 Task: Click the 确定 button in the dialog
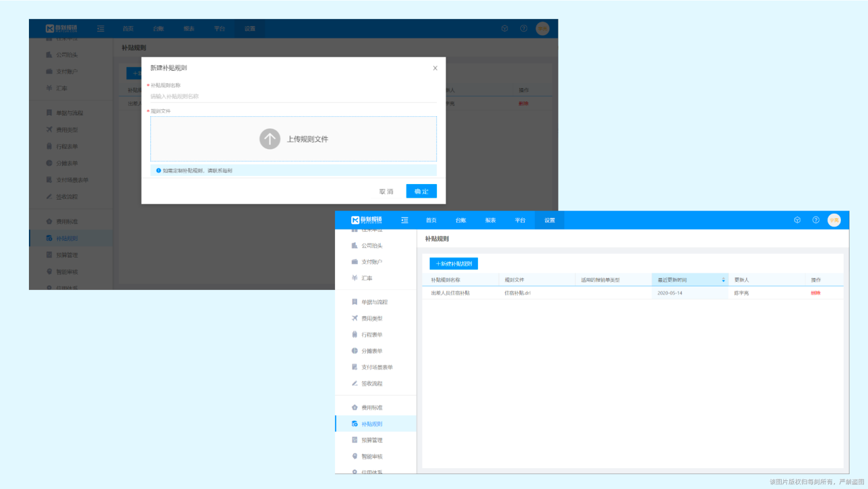pos(421,192)
